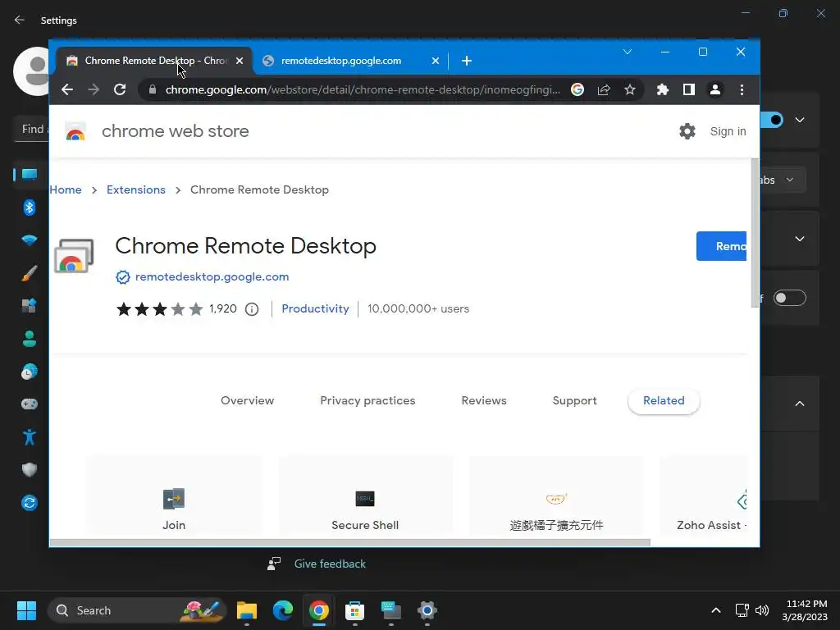Viewport: 840px width, 630px height.
Task: Go to Extensions breadcrumb link
Action: pos(136,189)
